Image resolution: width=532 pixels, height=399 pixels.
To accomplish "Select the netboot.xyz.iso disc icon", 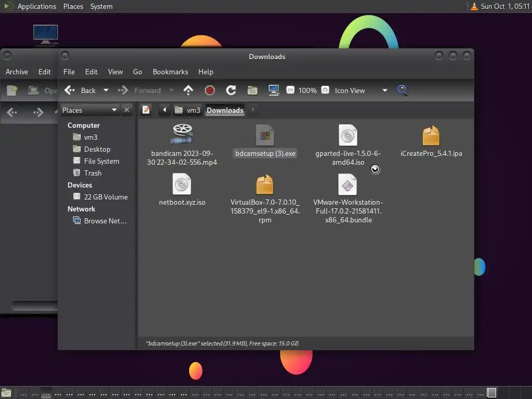I will tap(182, 184).
